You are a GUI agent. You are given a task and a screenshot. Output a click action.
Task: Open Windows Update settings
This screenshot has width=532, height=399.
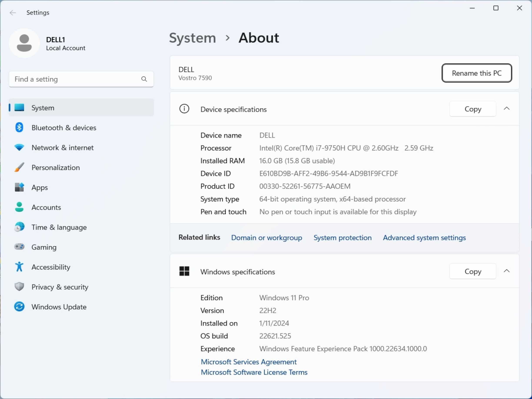[x=59, y=307]
